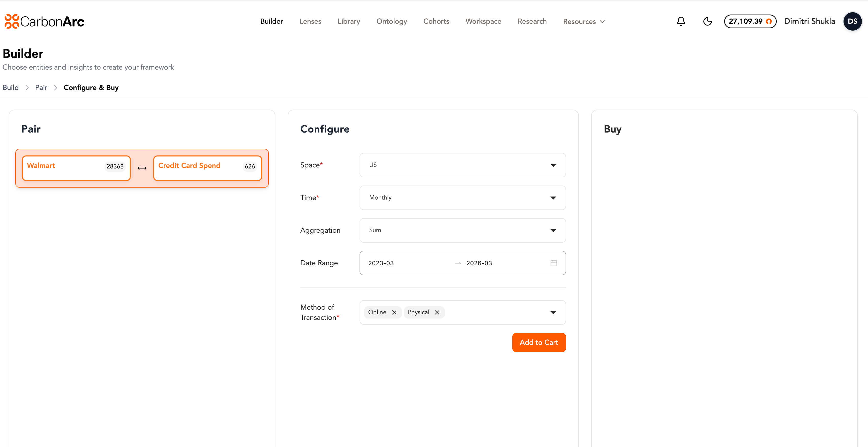
Task: Toggle dark mode moon icon
Action: click(x=707, y=21)
